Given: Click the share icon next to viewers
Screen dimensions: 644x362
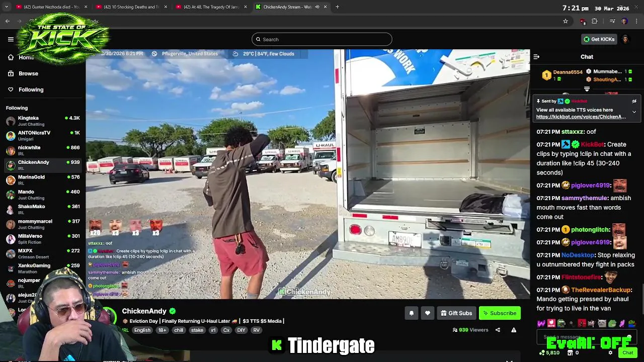Looking at the screenshot, I should pyautogui.click(x=498, y=330).
